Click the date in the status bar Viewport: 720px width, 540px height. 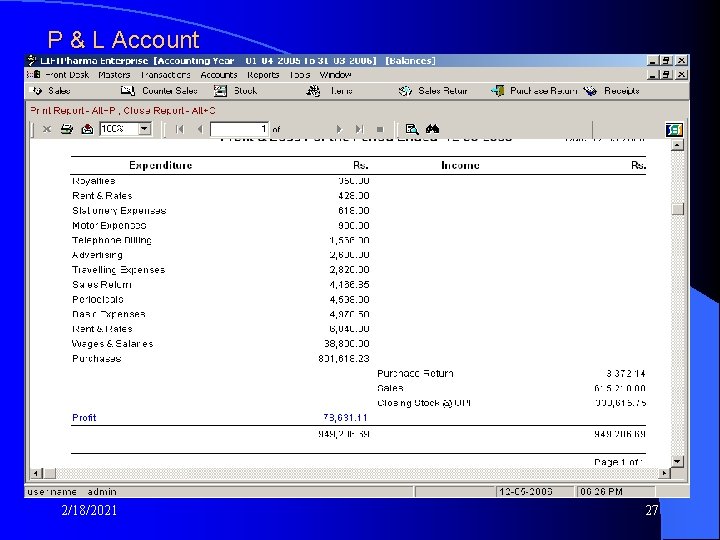coord(526,492)
